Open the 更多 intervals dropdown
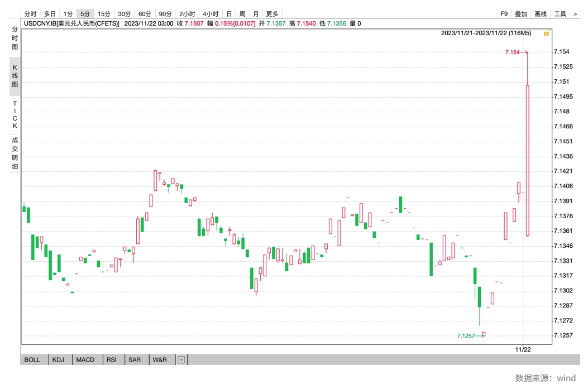 [x=273, y=14]
